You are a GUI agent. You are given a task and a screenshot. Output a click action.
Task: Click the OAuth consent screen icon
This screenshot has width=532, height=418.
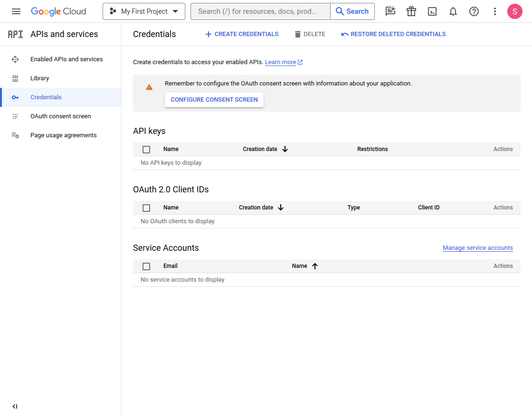coord(15,116)
